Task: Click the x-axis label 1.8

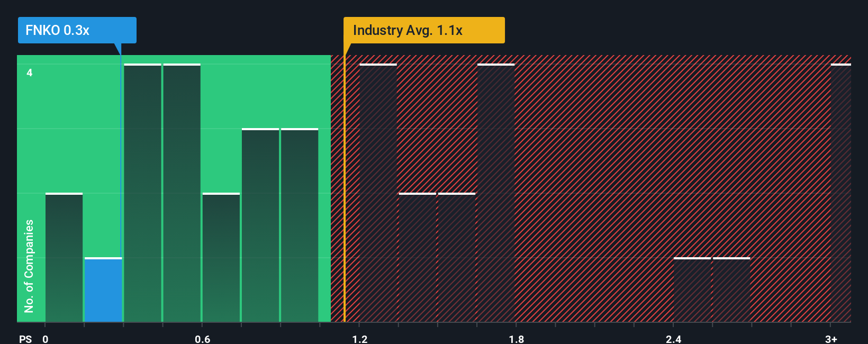Action: 517,339
